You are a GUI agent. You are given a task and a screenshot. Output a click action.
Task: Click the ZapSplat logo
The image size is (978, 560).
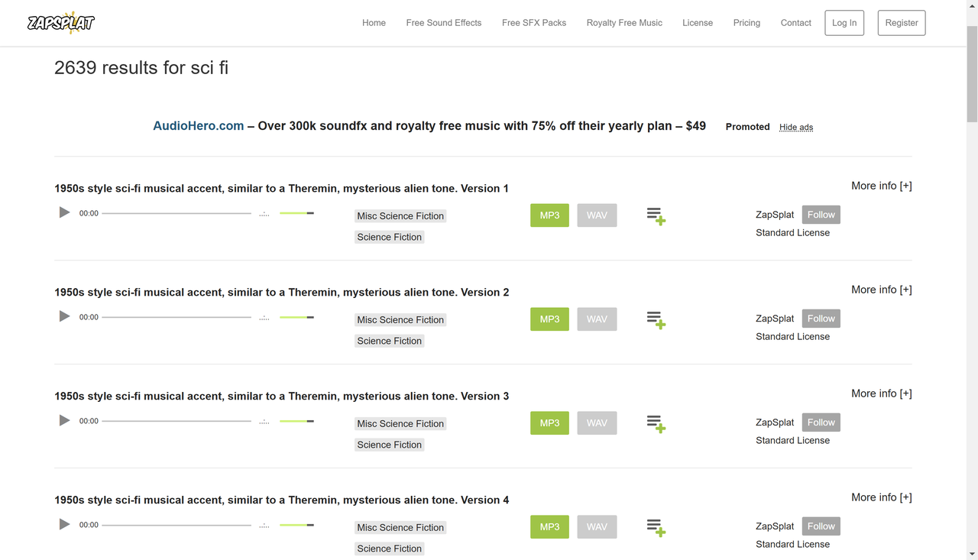[61, 23]
